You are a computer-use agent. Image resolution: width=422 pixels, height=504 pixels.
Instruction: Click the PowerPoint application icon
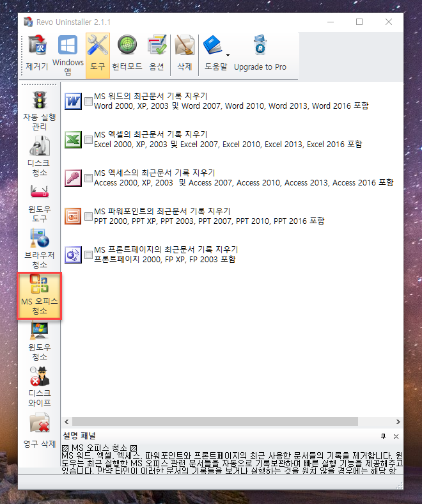pyautogui.click(x=73, y=216)
